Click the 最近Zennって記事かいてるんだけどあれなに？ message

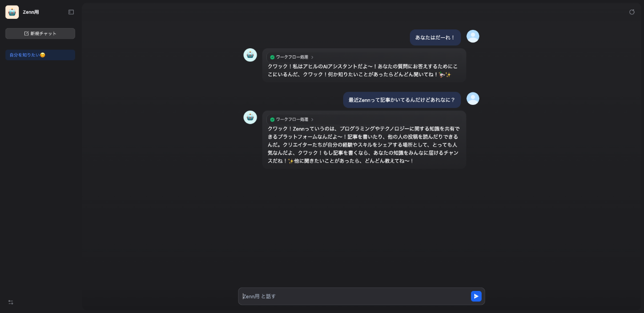coord(402,100)
